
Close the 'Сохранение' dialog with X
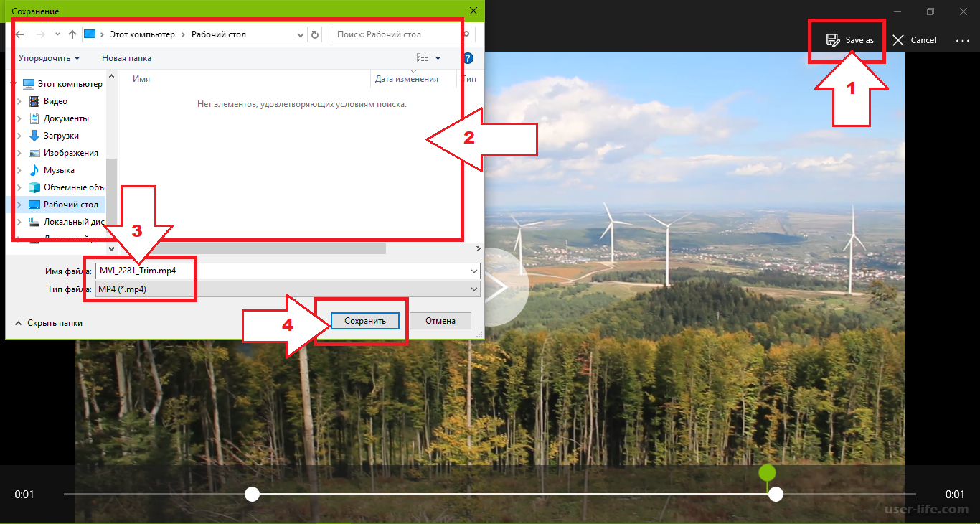[x=473, y=11]
